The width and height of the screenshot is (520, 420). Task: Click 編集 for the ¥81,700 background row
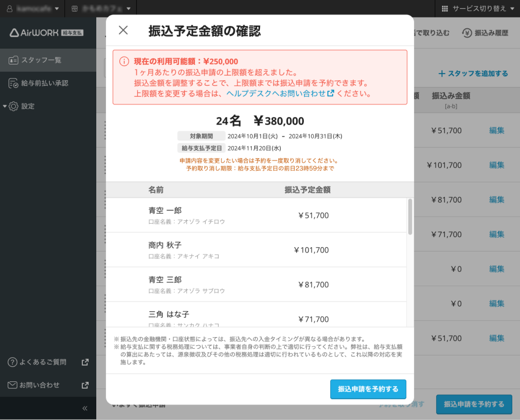(x=496, y=200)
